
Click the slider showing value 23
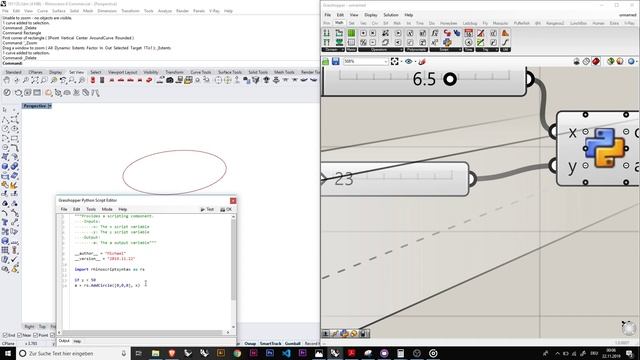coord(395,179)
